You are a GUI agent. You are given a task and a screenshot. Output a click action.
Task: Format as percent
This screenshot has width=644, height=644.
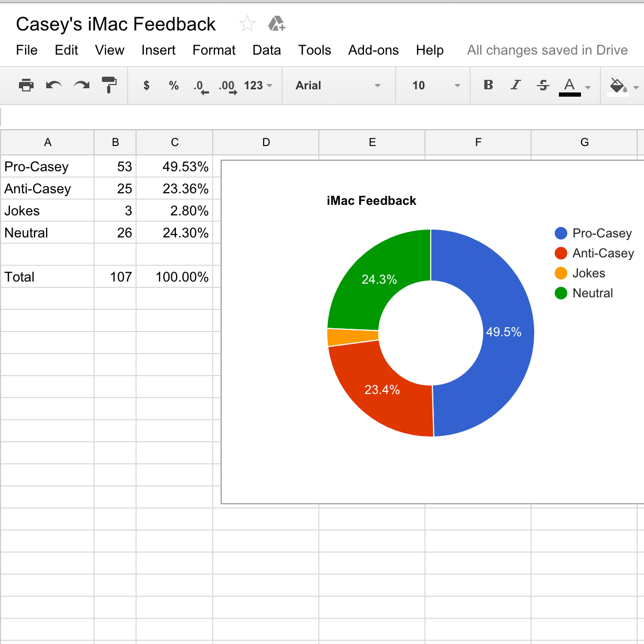(x=174, y=85)
